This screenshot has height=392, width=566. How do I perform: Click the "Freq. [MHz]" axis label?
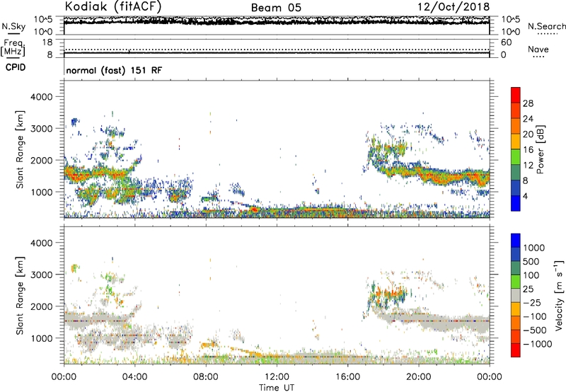pos(13,47)
